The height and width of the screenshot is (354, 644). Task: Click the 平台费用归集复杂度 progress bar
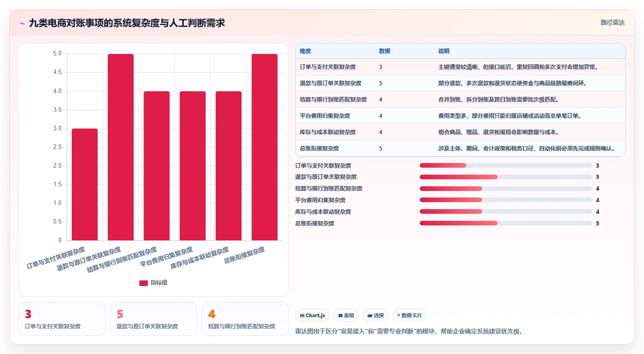(506, 200)
